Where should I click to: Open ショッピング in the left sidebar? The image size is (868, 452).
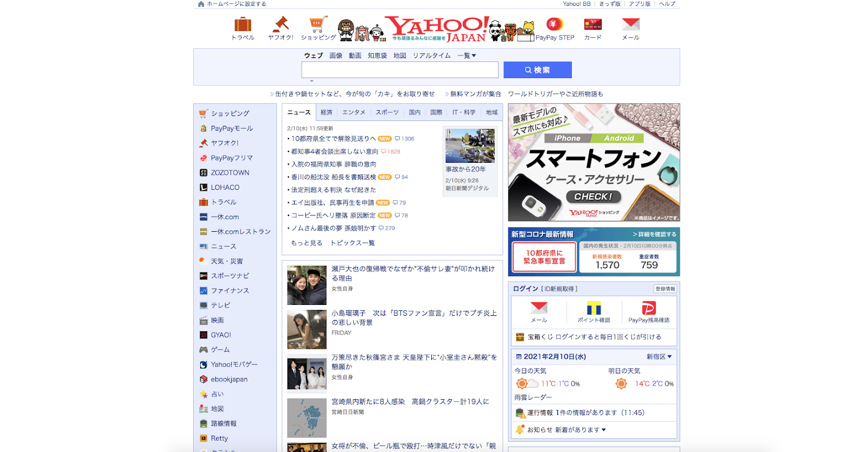click(x=230, y=113)
